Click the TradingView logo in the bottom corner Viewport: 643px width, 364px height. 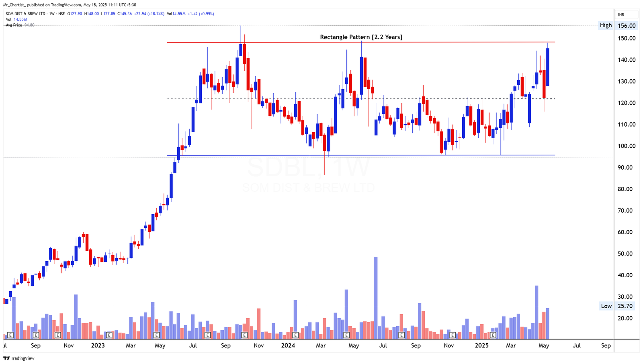pyautogui.click(x=8, y=358)
